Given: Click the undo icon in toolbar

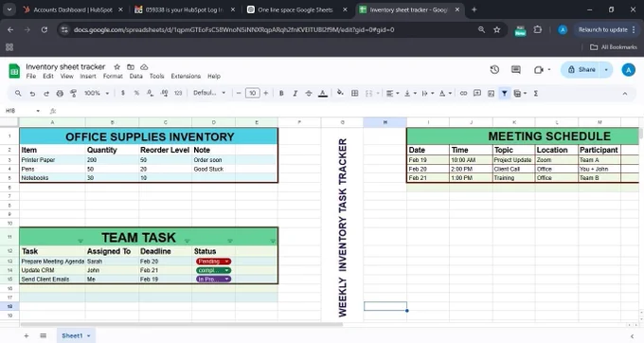Looking at the screenshot, I should coord(32,94).
